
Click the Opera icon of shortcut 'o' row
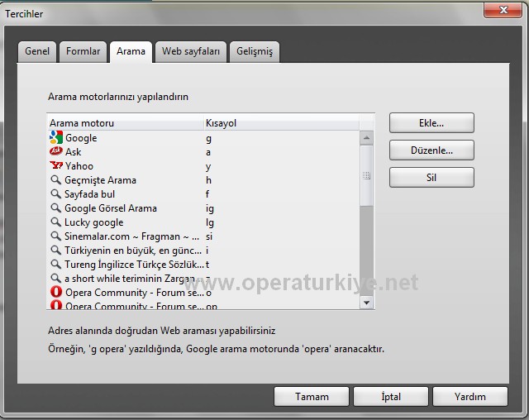click(x=56, y=292)
